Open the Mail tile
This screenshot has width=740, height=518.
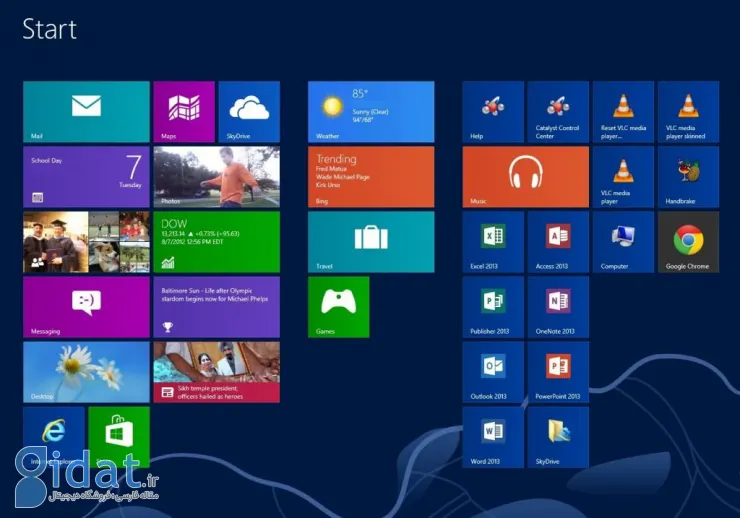coord(86,112)
